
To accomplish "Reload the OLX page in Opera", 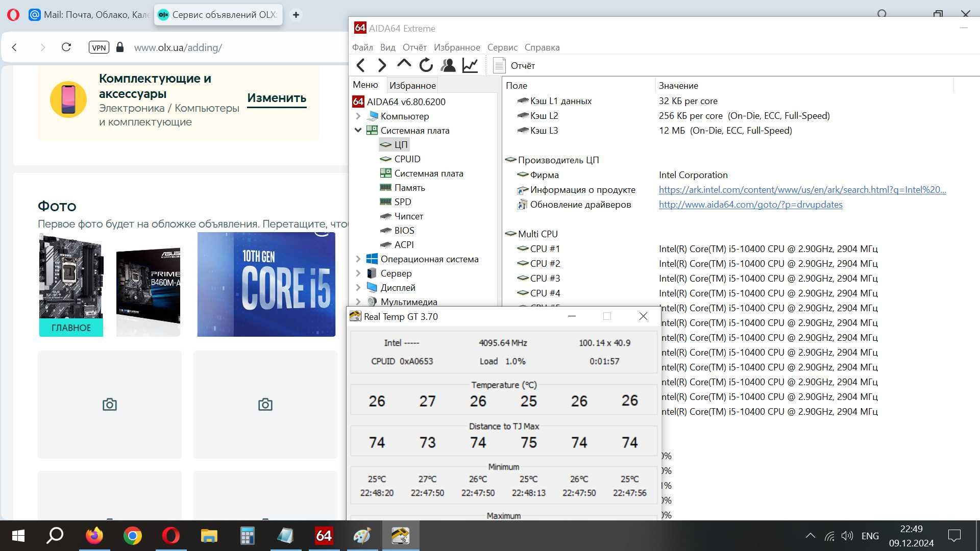I will [x=66, y=47].
